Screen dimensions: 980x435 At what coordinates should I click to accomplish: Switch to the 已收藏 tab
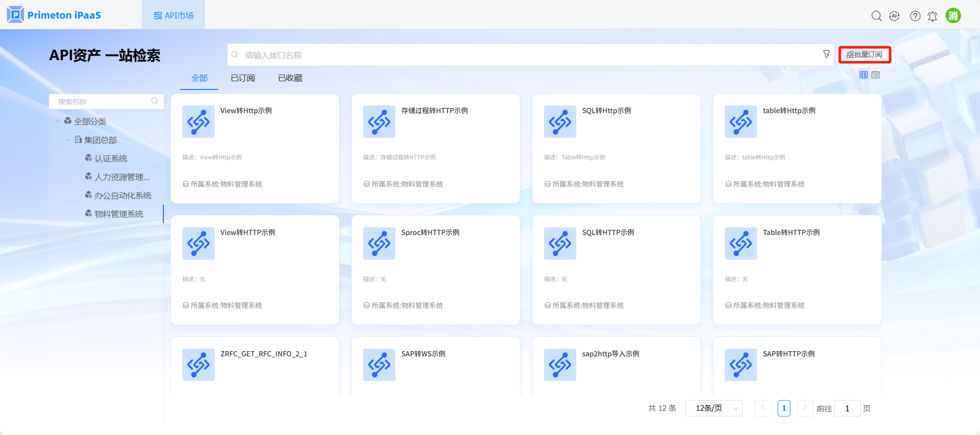(x=290, y=78)
